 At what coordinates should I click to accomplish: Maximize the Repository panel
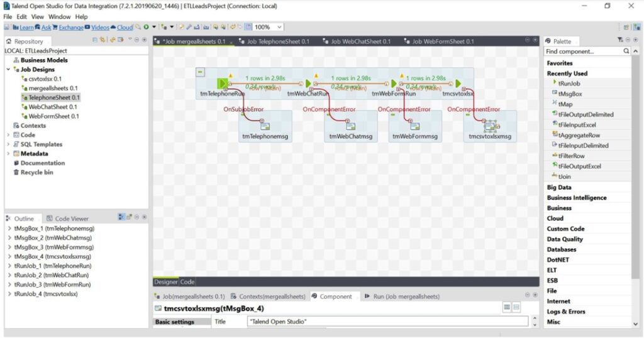click(144, 40)
